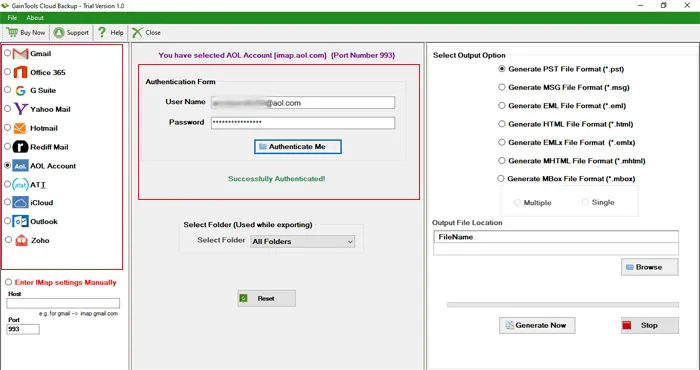Choose Generate MBox File Format option
The image size is (700, 370).
click(x=501, y=179)
